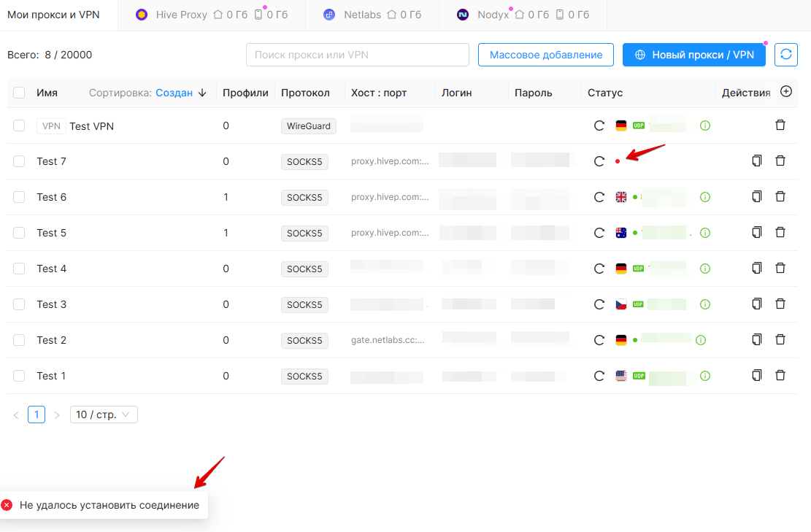Image resolution: width=811 pixels, height=532 pixels.
Task: Open the Hive Proxy tab
Action: point(212,15)
